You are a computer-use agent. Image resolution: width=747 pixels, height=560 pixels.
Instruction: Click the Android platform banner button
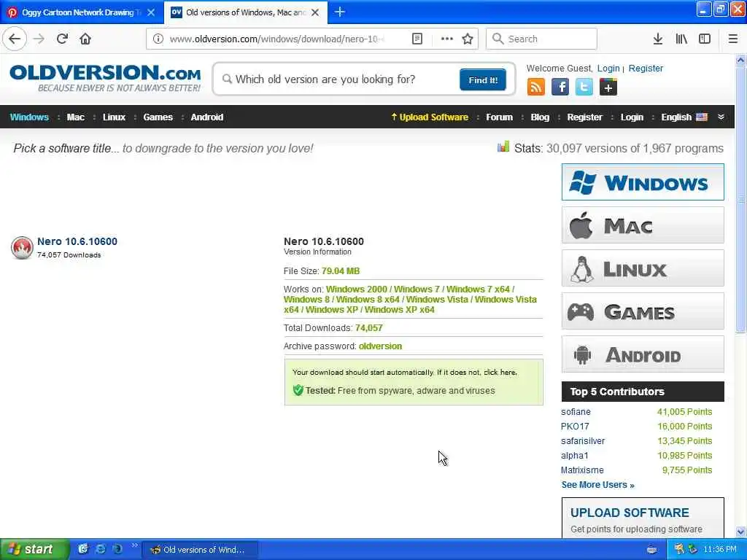click(x=643, y=354)
